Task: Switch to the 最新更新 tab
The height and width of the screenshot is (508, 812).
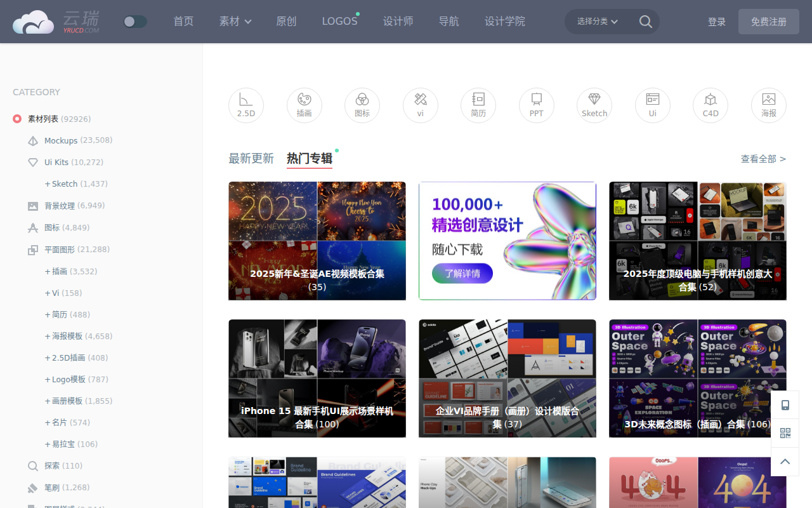Action: click(251, 159)
